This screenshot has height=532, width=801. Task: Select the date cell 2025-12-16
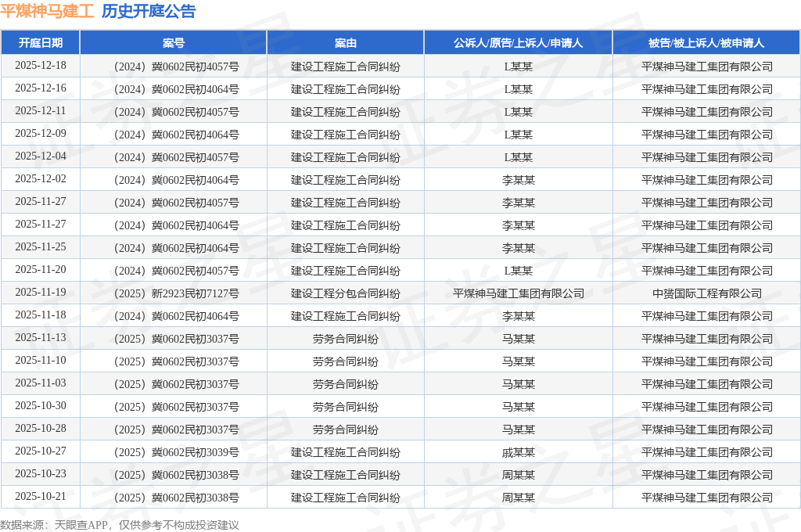(41, 88)
